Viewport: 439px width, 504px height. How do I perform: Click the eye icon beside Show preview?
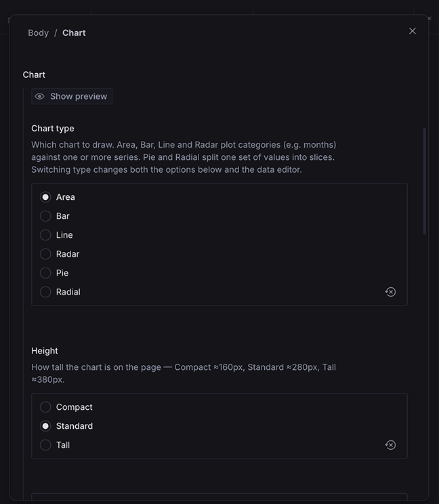[x=39, y=96]
